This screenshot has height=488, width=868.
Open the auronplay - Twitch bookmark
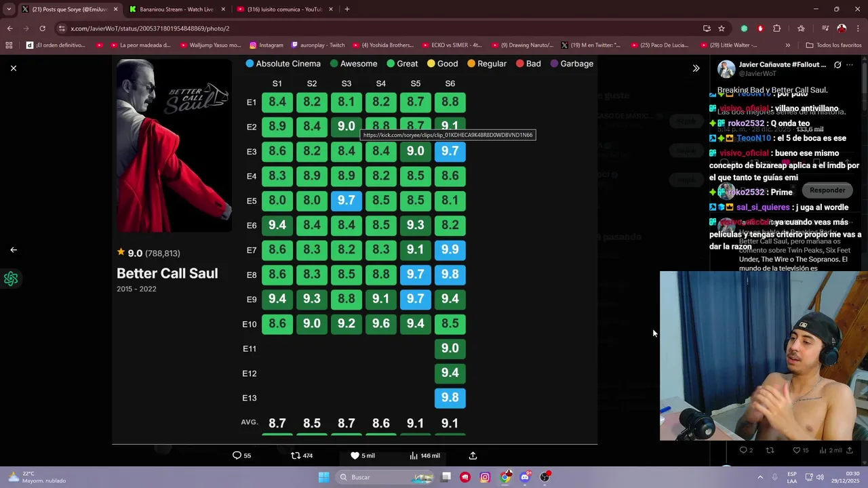(318, 45)
